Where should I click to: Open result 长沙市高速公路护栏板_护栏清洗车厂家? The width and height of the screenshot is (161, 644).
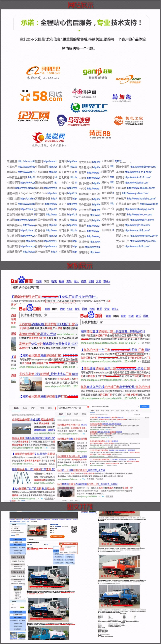49,374
